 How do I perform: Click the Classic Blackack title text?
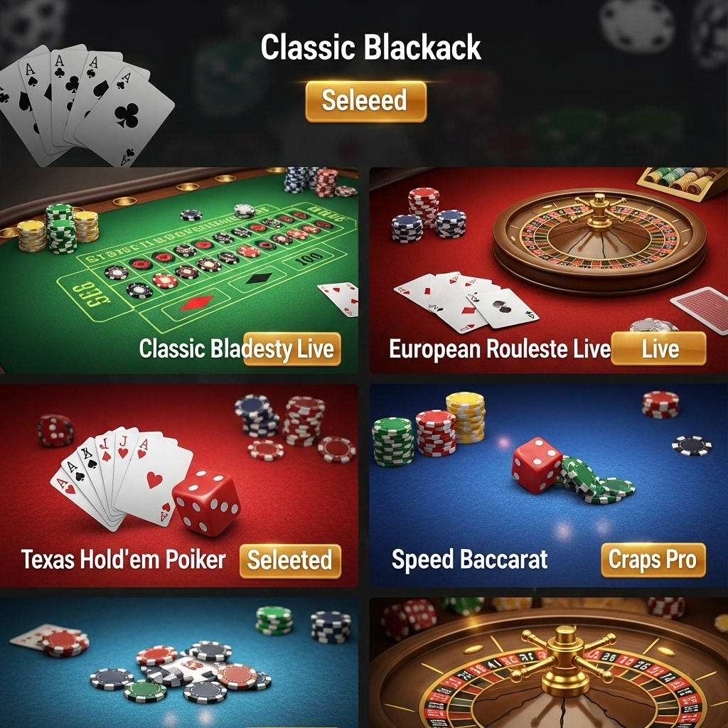(370, 47)
